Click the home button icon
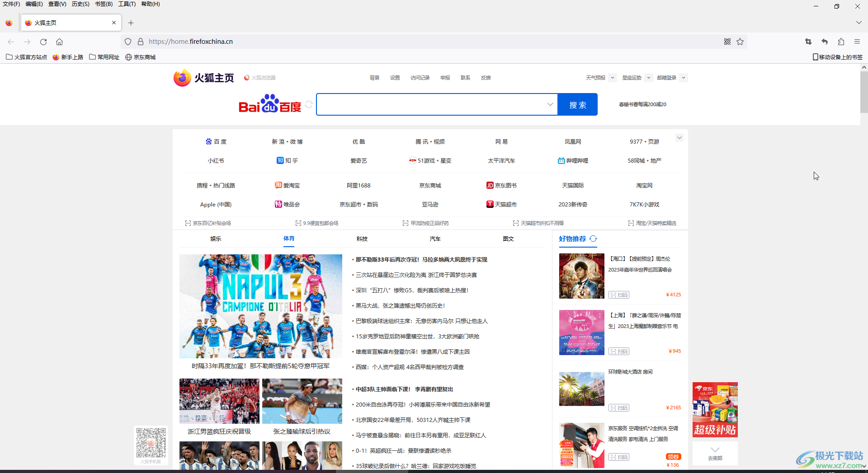 59,42
